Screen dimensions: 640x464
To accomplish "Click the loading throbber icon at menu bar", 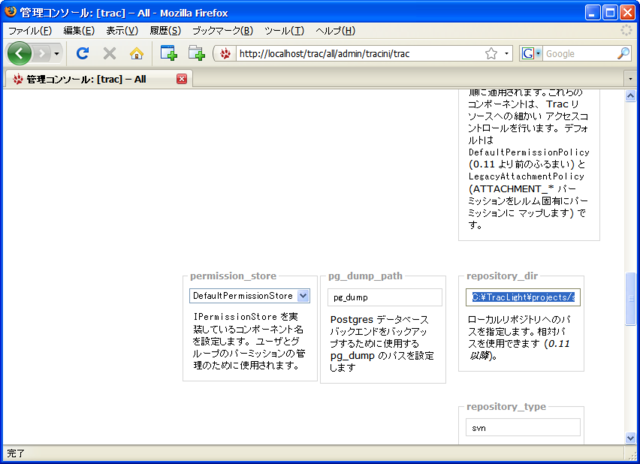I will click(627, 30).
